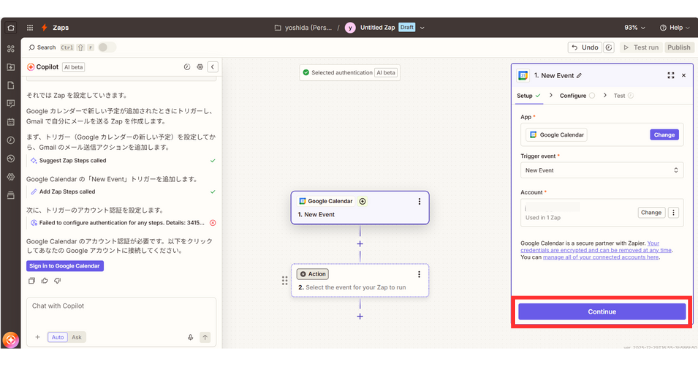Copy the Copilot response
This screenshot has height=365, width=698.
click(31, 281)
